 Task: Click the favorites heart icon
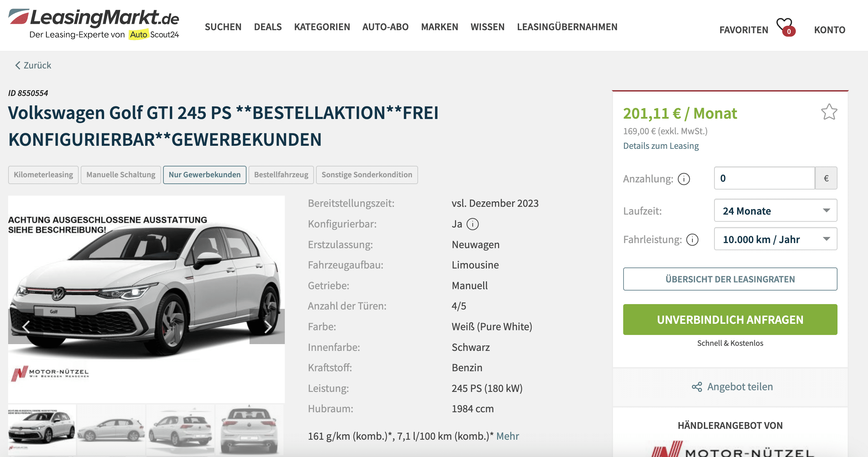[785, 26]
